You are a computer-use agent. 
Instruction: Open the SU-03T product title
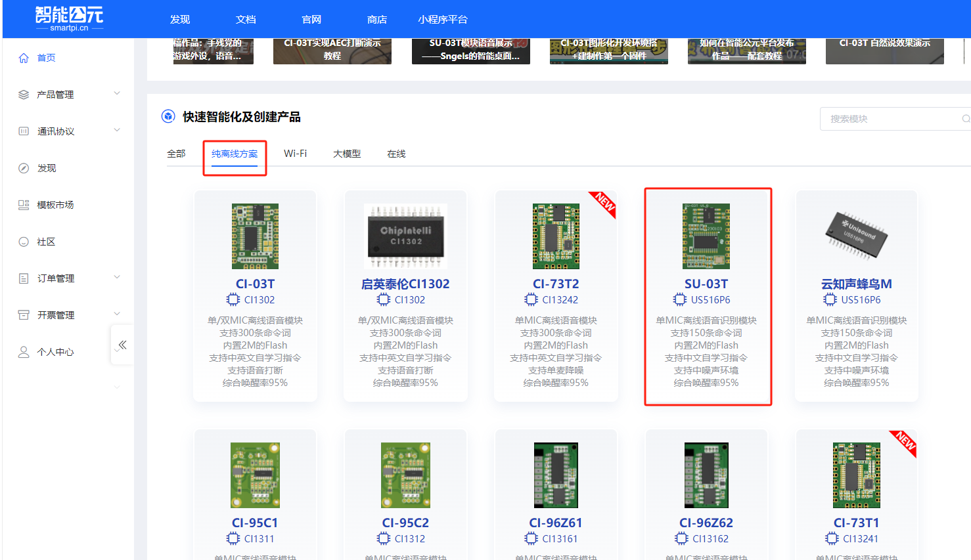tap(706, 284)
